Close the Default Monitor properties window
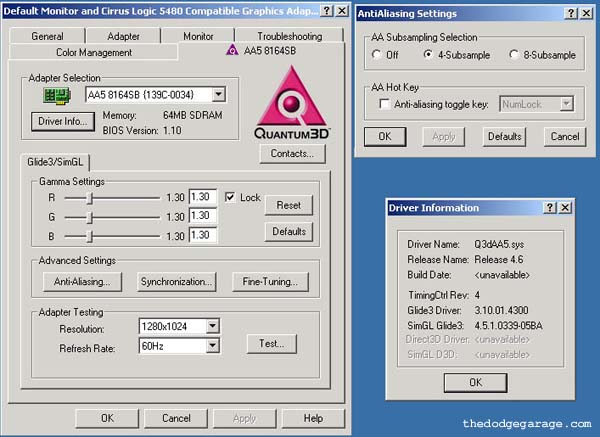Image resolution: width=600 pixels, height=437 pixels. coord(342,11)
